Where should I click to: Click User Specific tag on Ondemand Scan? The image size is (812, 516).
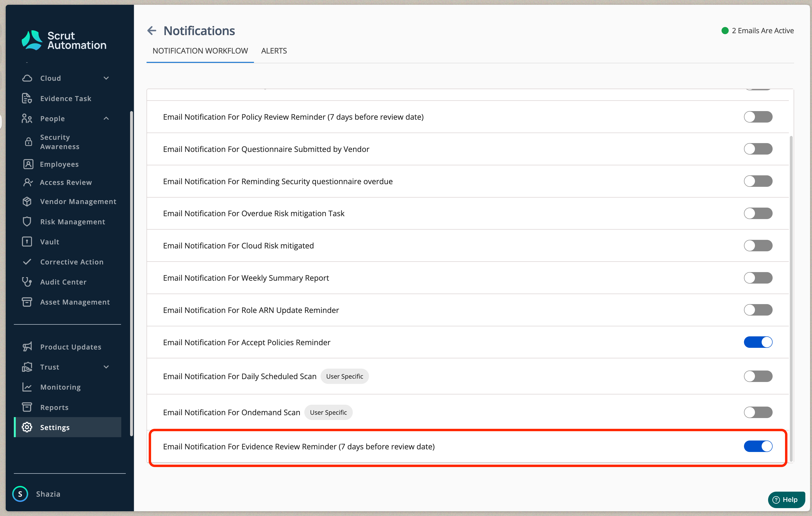tap(328, 412)
